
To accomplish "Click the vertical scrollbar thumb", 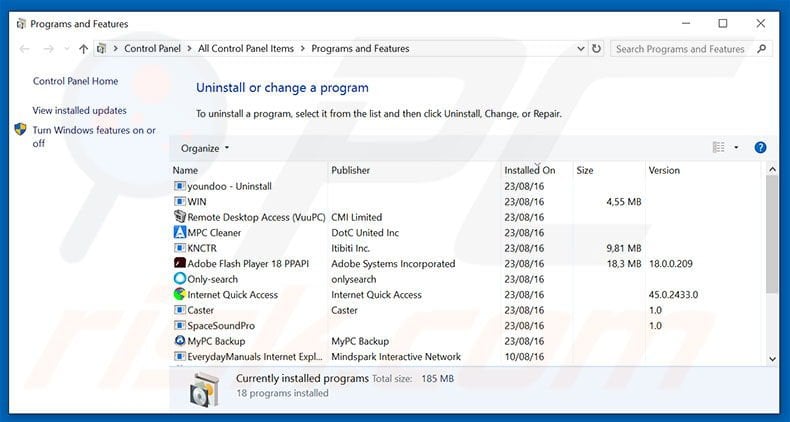I will (771, 234).
